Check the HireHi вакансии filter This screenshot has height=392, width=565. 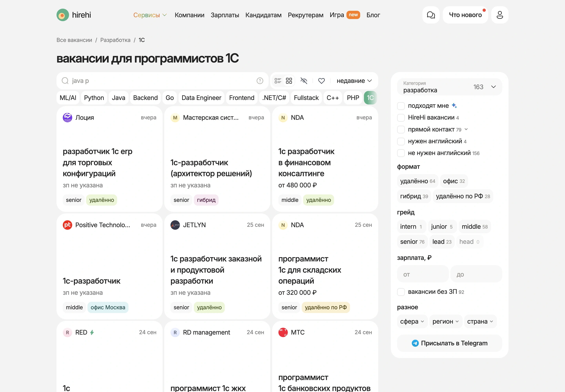(x=401, y=118)
